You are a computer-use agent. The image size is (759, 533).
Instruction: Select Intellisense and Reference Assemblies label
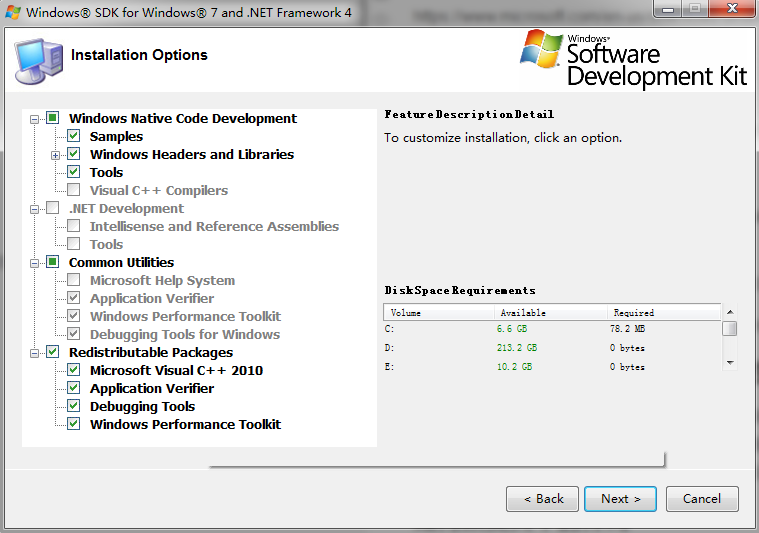tap(214, 227)
